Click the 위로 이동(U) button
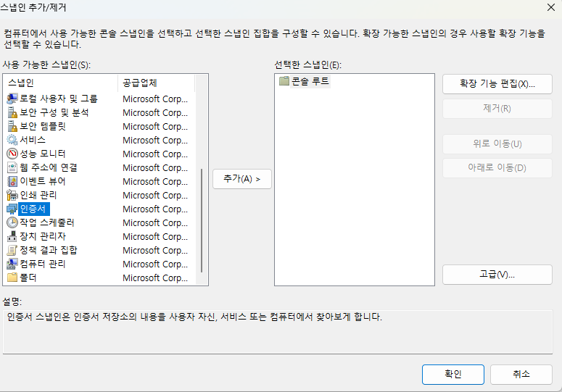The width and height of the screenshot is (562, 392). click(x=497, y=144)
